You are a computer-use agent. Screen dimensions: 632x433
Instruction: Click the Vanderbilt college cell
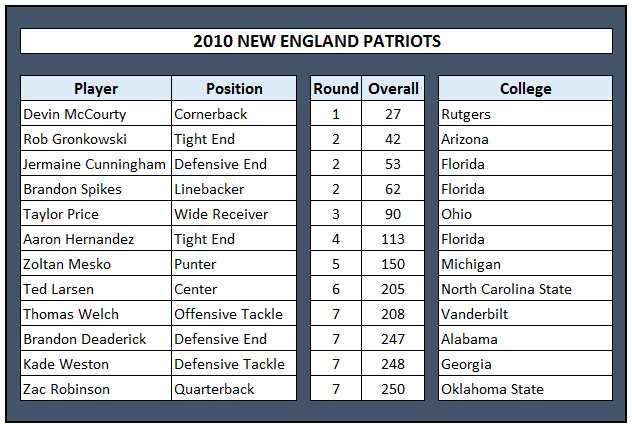pyautogui.click(x=526, y=314)
